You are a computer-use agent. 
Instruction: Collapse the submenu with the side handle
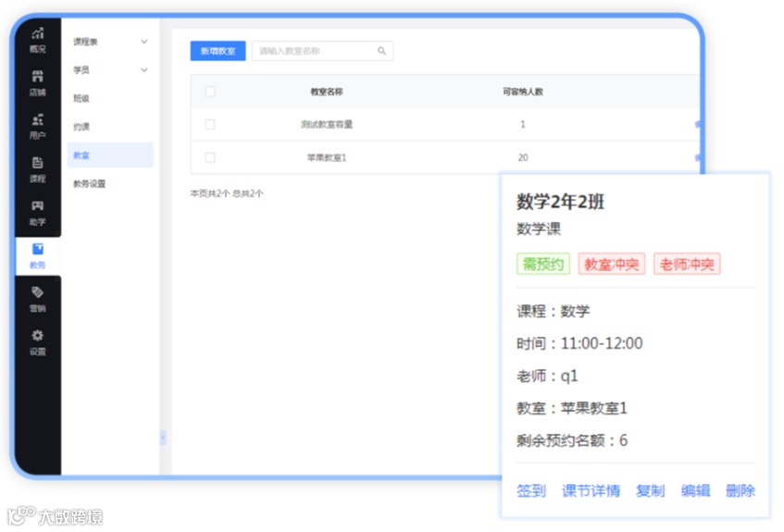pos(163,438)
